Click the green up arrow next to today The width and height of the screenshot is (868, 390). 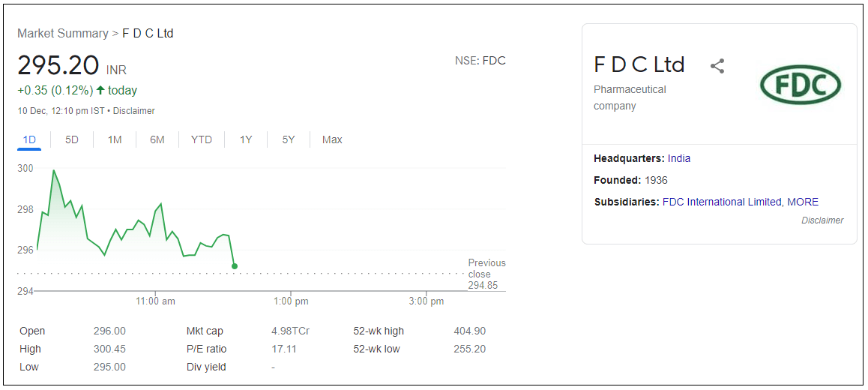tap(100, 91)
